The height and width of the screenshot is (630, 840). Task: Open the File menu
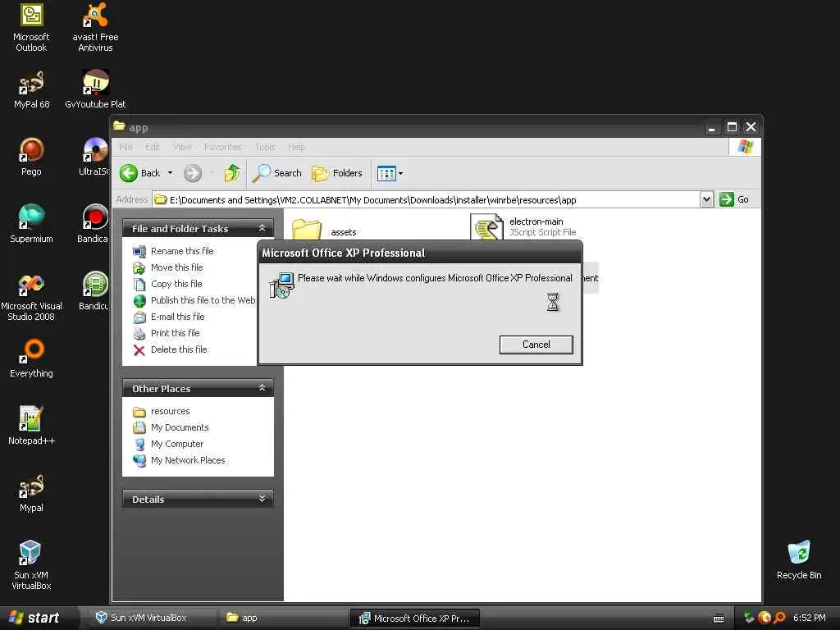(126, 147)
